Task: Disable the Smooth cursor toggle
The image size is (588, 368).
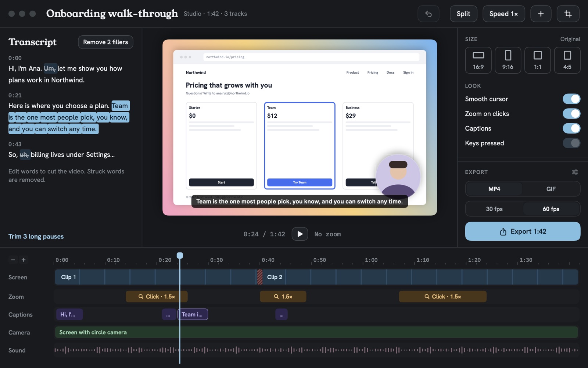Action: coord(571,99)
